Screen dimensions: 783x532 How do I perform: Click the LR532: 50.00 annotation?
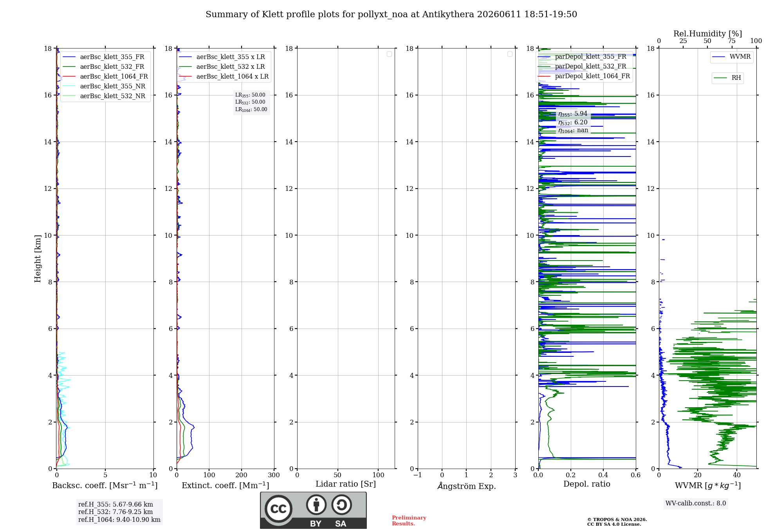click(x=250, y=102)
